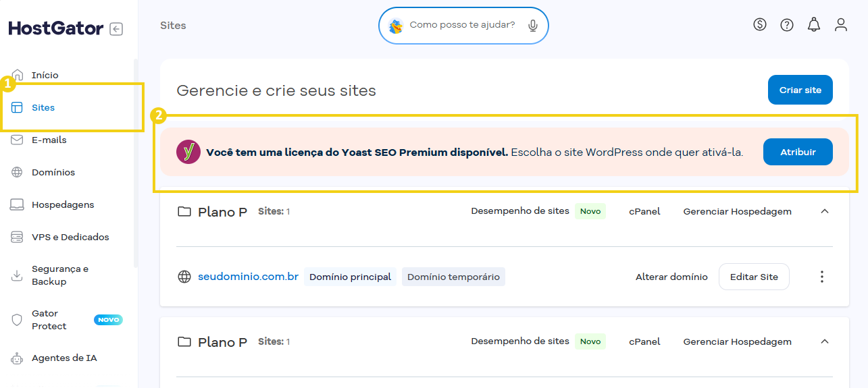Viewport: 868px width, 388px height.
Task: Click the Criar site button
Action: [x=800, y=90]
